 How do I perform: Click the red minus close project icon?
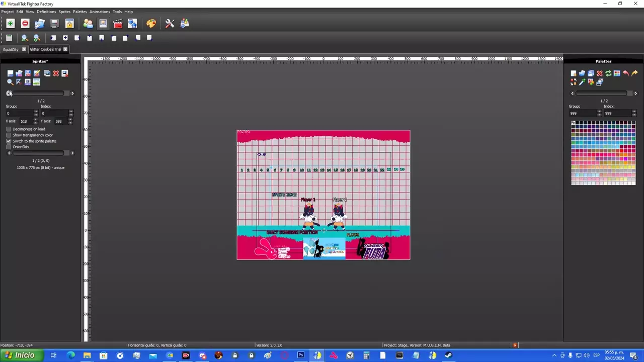[25, 24]
